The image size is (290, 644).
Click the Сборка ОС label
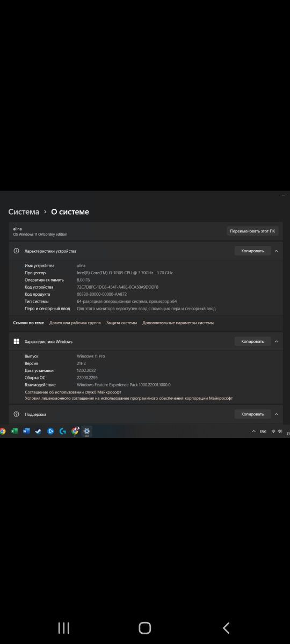pyautogui.click(x=35, y=378)
